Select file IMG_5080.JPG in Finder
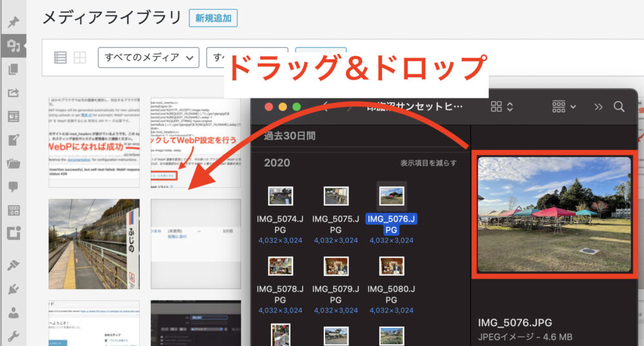 pyautogui.click(x=392, y=284)
